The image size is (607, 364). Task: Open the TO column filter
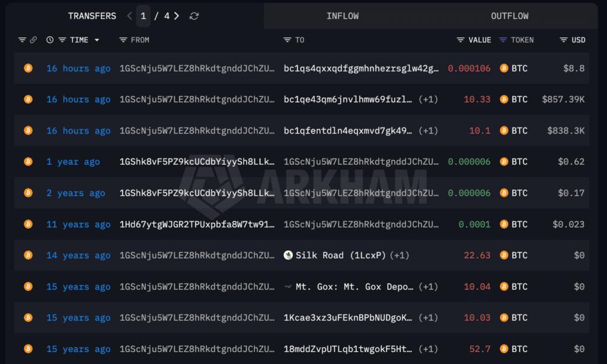click(287, 40)
